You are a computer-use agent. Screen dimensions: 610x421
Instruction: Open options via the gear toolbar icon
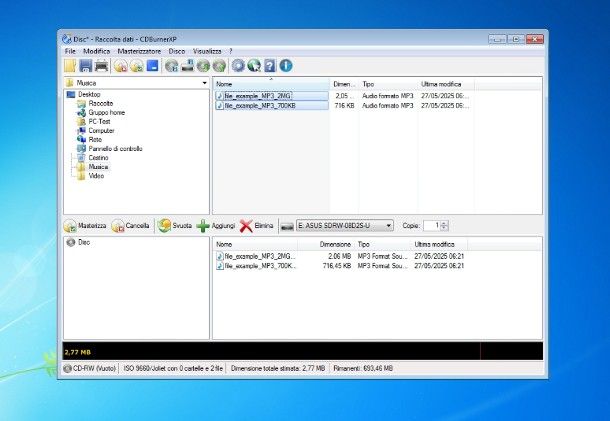238,66
